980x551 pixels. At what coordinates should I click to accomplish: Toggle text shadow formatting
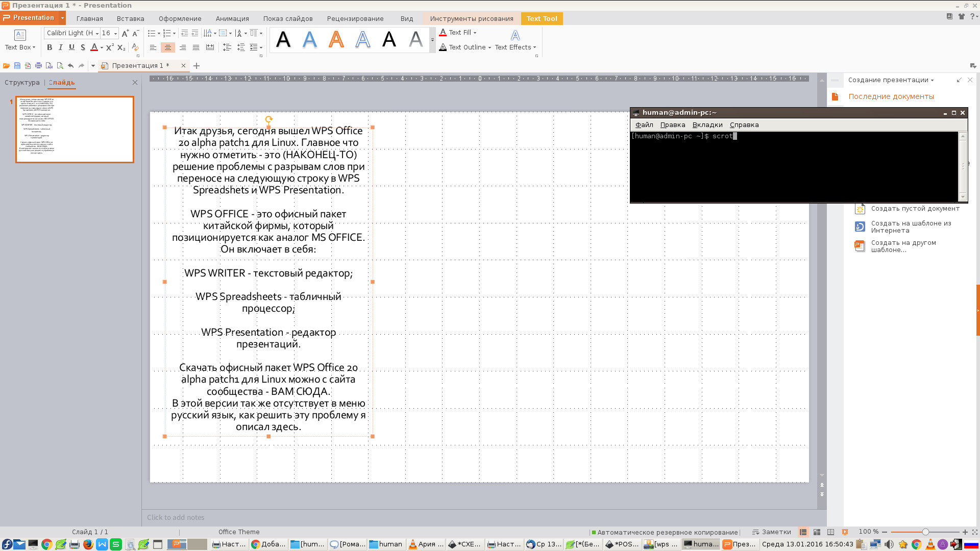coord(83,47)
